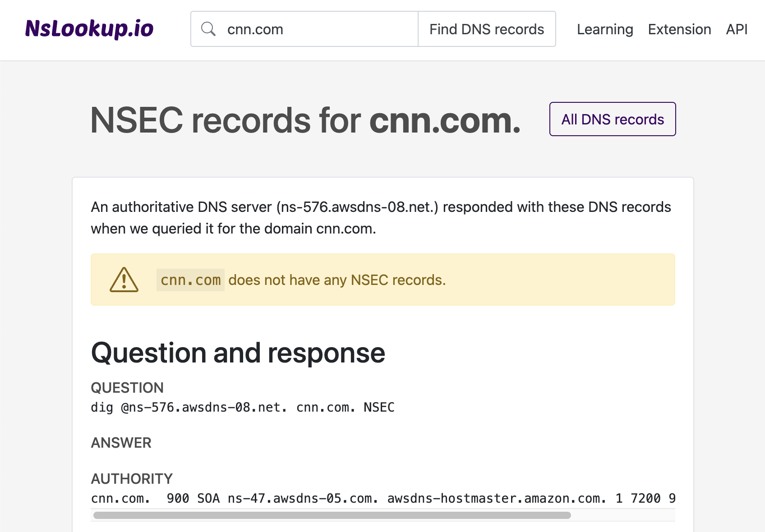Click the magnifying glass search icon
Viewport: 765px width, 532px height.
click(208, 29)
